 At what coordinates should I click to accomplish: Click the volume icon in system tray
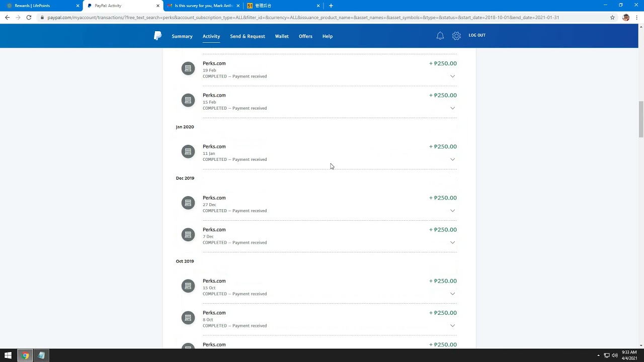coord(614,355)
